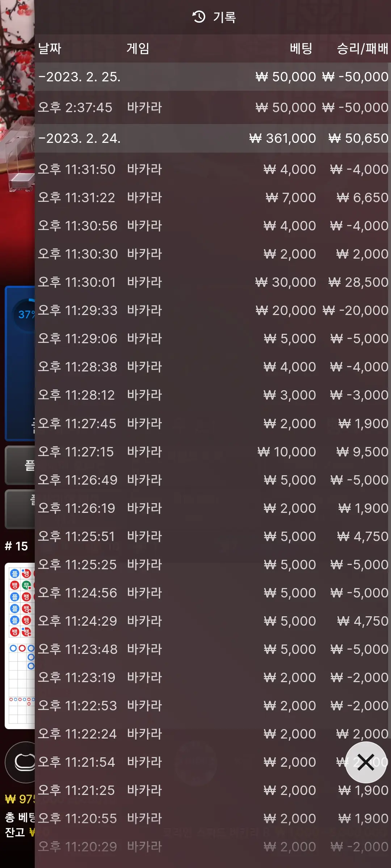The height and width of the screenshot is (868, 391).
Task: Click the 게임 column header
Action: coord(138,48)
